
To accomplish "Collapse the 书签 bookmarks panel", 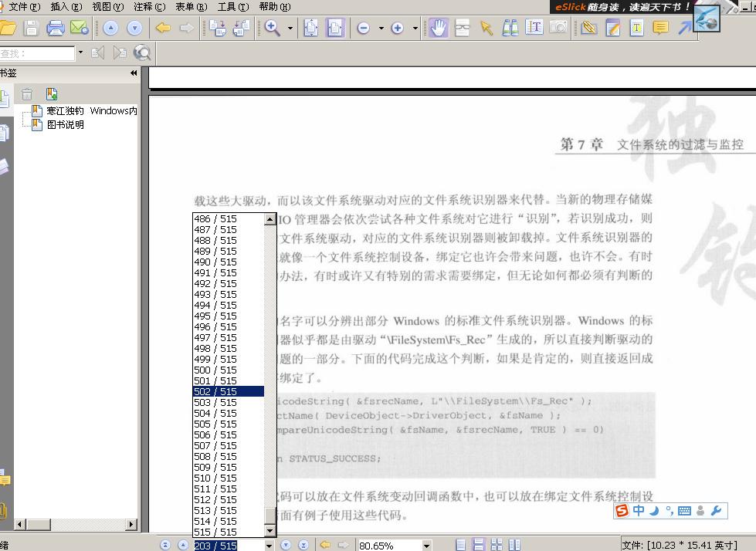I will click(134, 73).
